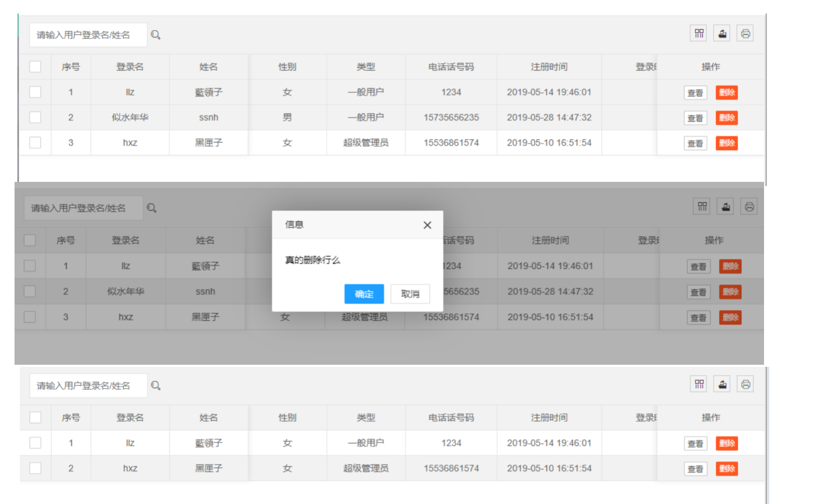Image resolution: width=816 pixels, height=504 pixels.
Task: Click 删除 for the hxz row in the bottom table
Action: click(727, 469)
